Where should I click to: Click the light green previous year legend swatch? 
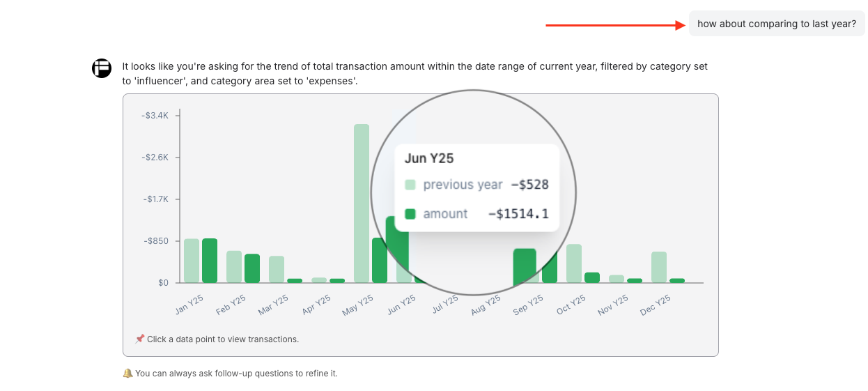[410, 185]
